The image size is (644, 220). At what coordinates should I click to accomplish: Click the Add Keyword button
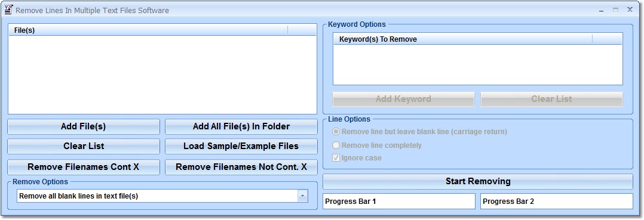403,99
